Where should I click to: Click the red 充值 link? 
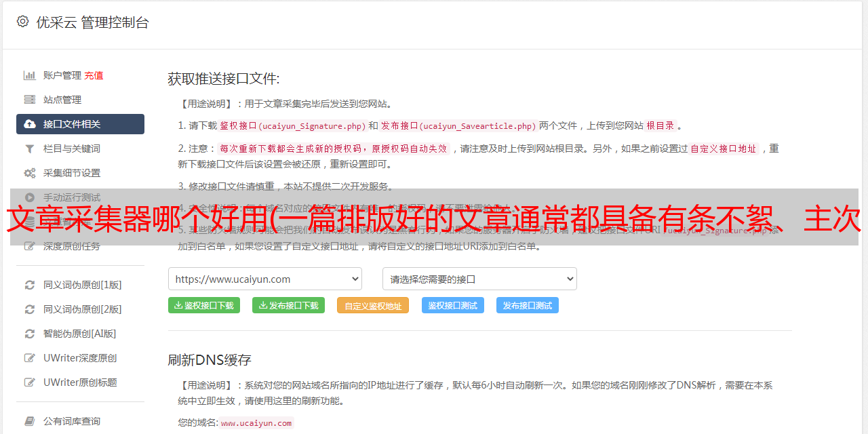point(94,75)
